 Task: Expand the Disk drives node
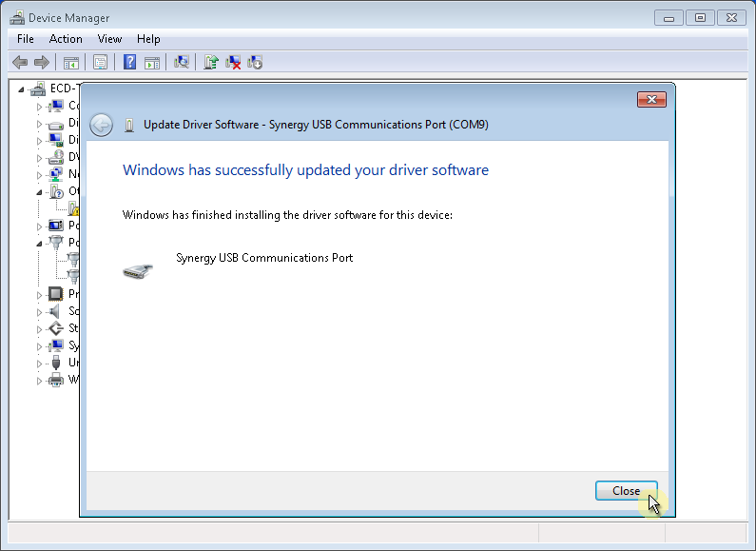point(39,124)
